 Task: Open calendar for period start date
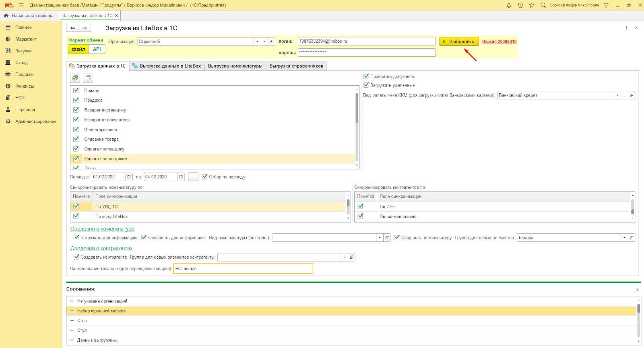click(129, 177)
